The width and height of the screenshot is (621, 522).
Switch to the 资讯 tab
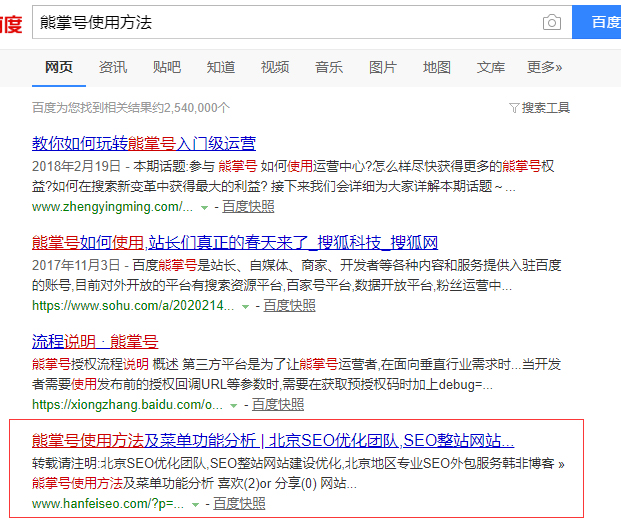(113, 67)
